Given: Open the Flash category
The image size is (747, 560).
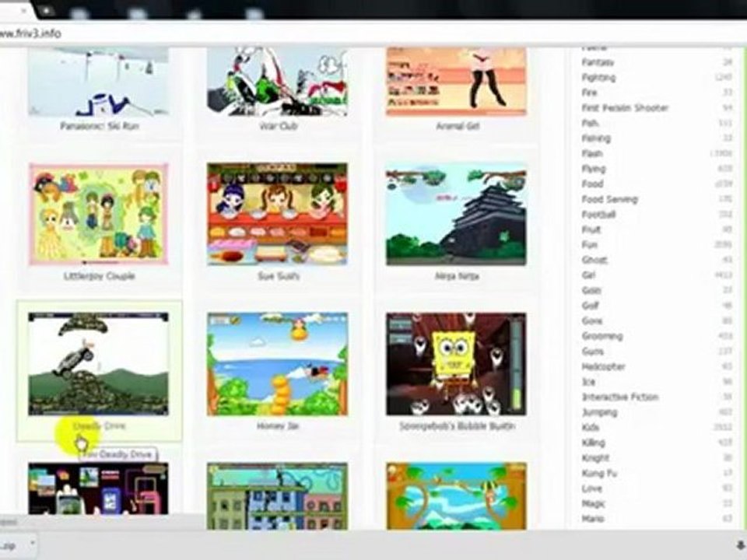Looking at the screenshot, I should (x=592, y=153).
